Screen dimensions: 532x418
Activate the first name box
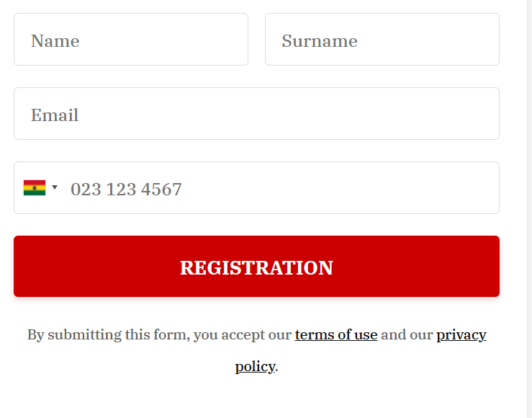tap(131, 40)
